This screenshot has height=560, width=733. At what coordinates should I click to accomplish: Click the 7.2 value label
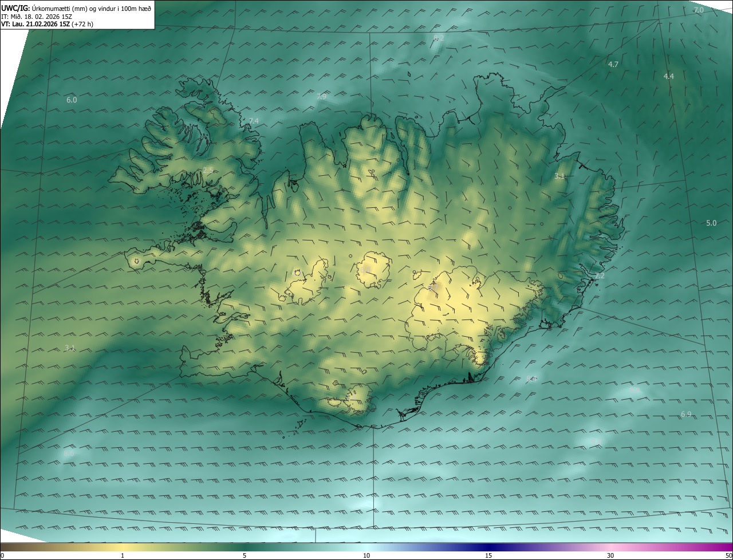[x=600, y=276]
